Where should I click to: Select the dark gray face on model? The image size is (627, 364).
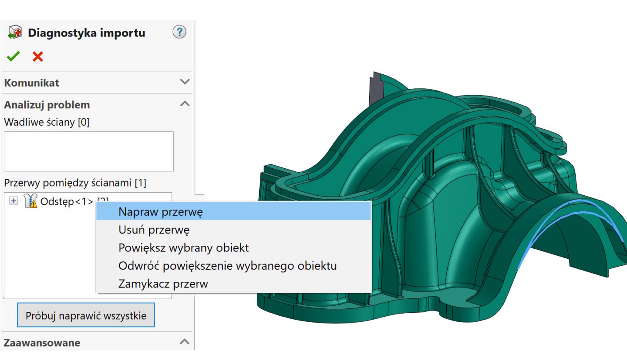pyautogui.click(x=374, y=89)
